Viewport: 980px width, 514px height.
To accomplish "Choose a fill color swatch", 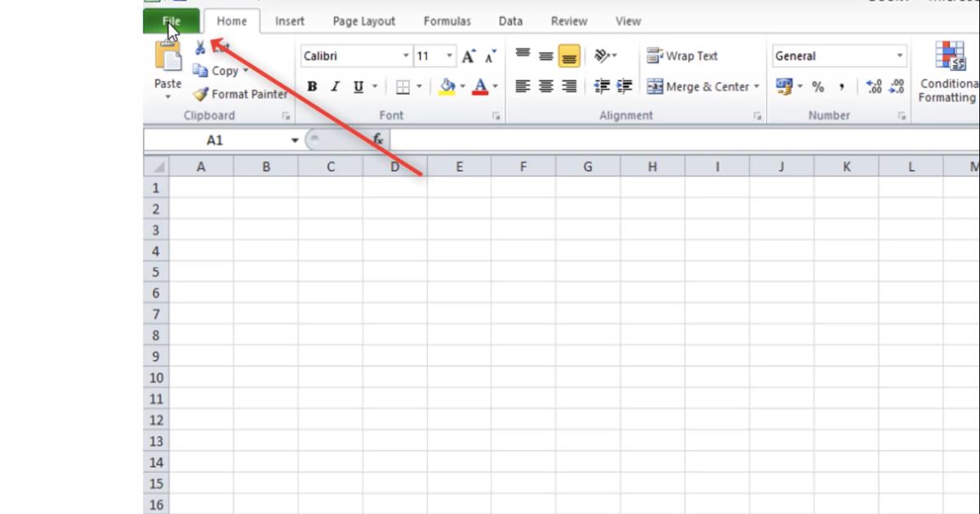I will click(447, 86).
